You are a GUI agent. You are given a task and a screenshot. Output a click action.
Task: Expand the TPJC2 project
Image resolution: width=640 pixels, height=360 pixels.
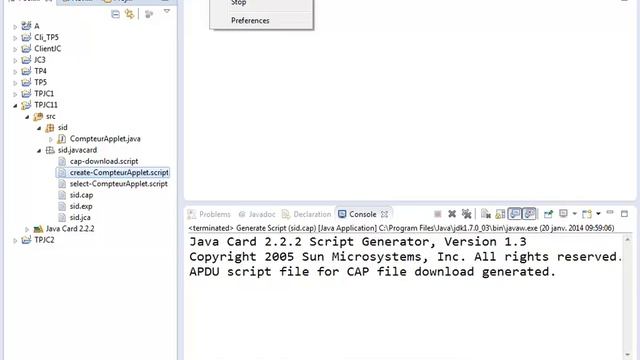coord(15,241)
